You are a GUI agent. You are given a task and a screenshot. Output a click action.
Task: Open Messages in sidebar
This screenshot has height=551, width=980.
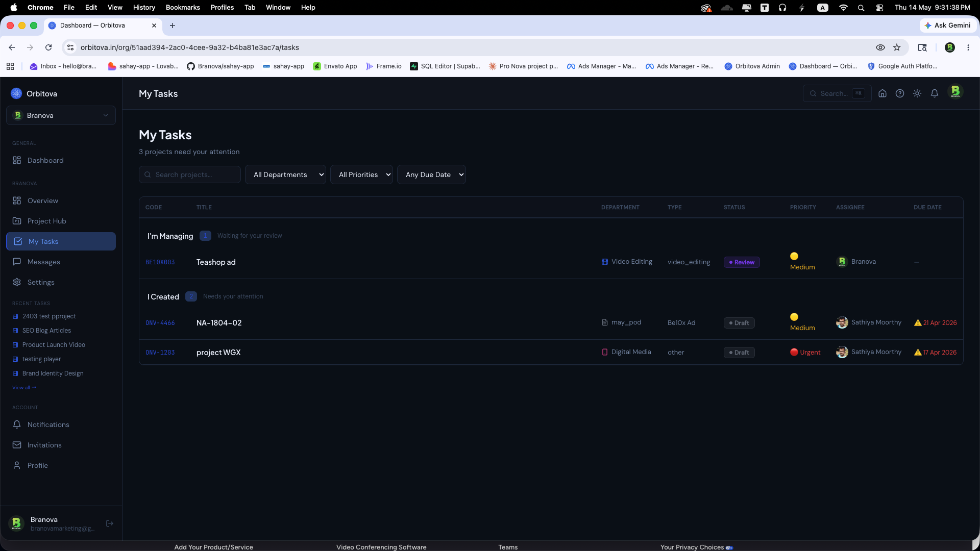coord(61,262)
